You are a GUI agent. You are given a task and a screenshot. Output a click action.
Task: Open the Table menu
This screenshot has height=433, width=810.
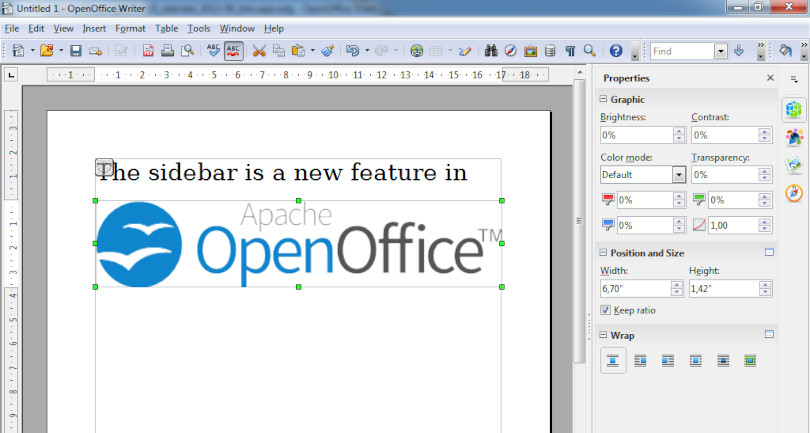coord(166,28)
